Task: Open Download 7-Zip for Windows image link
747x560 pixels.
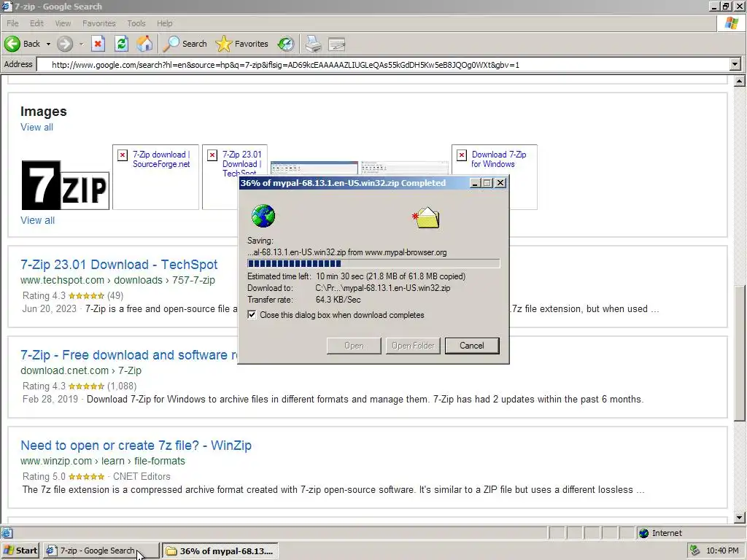Action: pos(499,159)
